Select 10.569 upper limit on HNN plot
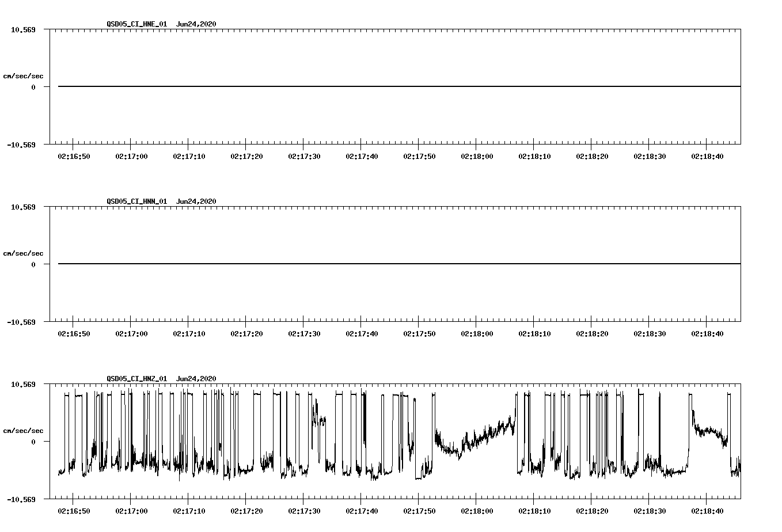 (23, 207)
